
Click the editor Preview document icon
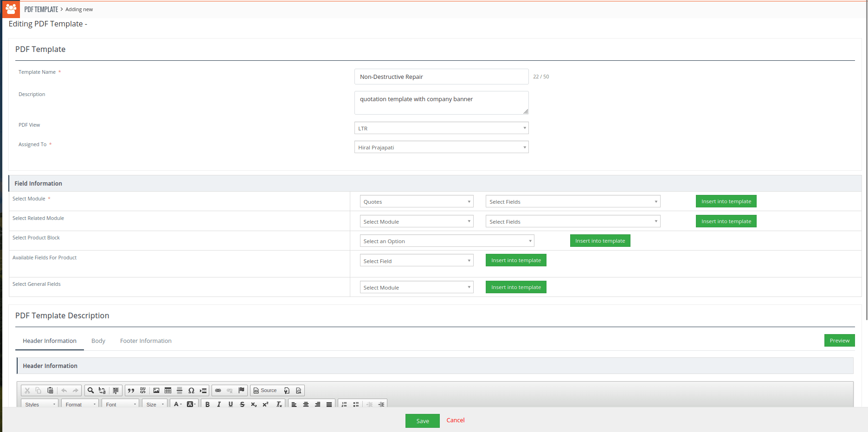tap(299, 391)
